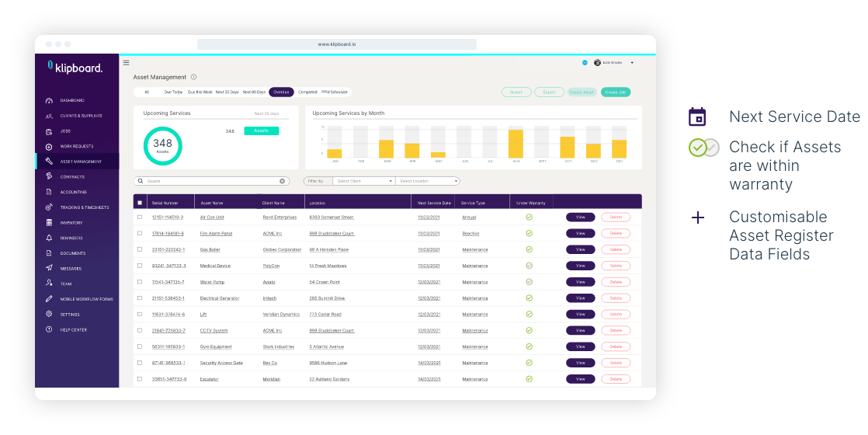This screenshot has height=435, width=868.
Task: Open the Jobs sidebar icon
Action: point(49,131)
